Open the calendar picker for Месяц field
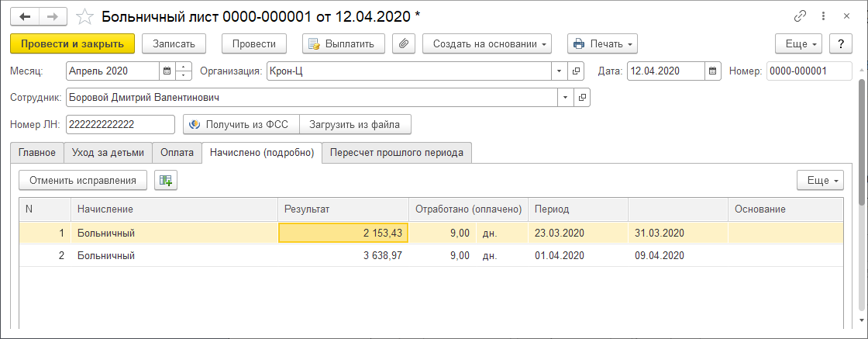The height and width of the screenshot is (339, 868). 167,71
